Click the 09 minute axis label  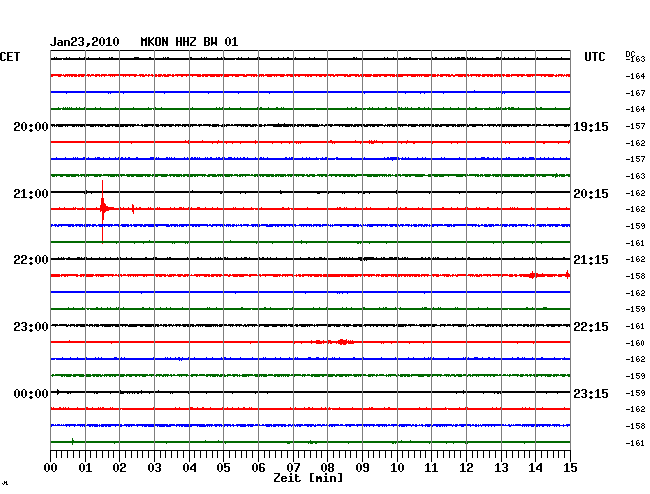coord(362,468)
